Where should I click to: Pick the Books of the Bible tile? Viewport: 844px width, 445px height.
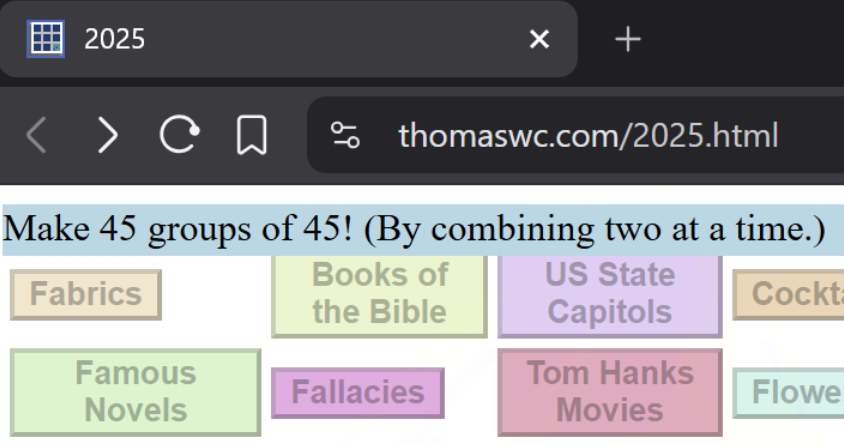[x=379, y=294]
